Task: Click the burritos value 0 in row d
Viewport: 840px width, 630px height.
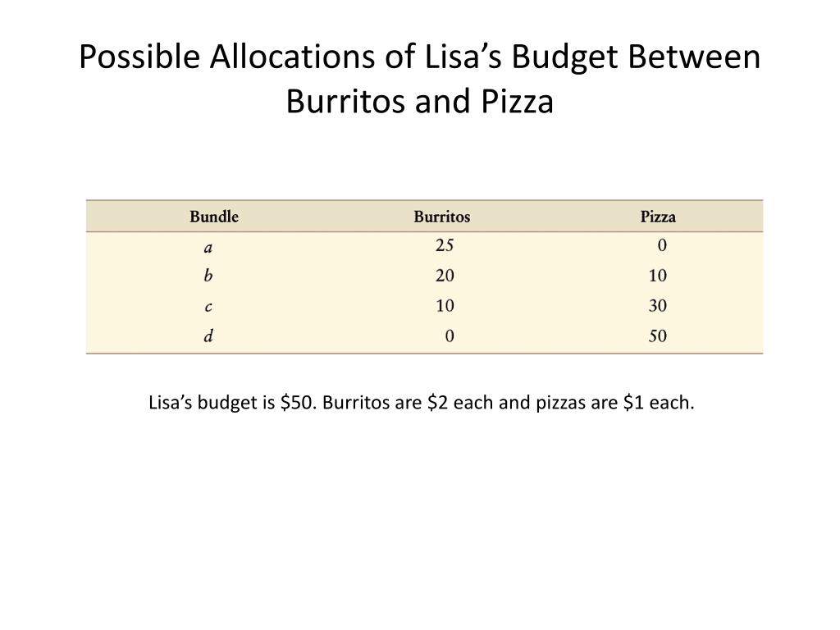Action: coord(450,336)
